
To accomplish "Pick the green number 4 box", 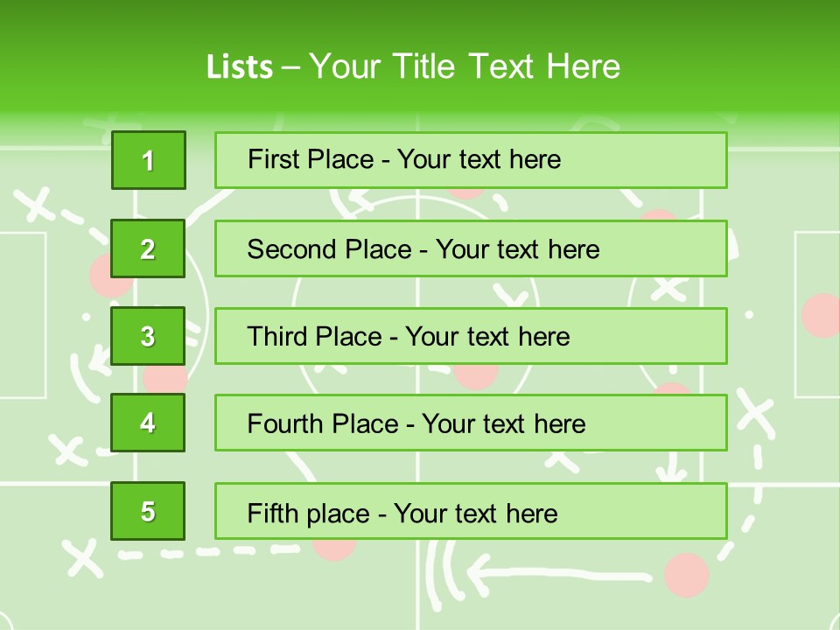I will pos(149,423).
